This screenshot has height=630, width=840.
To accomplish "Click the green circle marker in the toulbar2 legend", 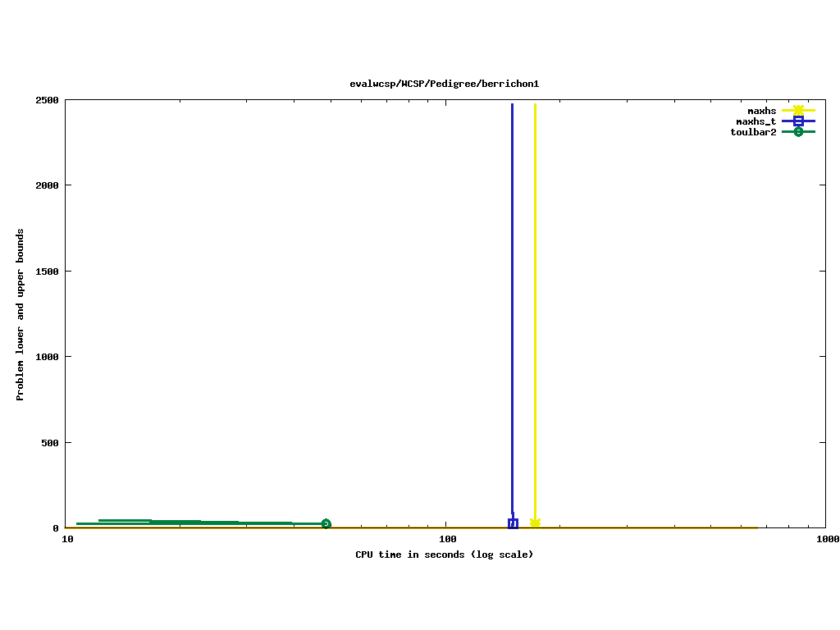I will [x=798, y=132].
